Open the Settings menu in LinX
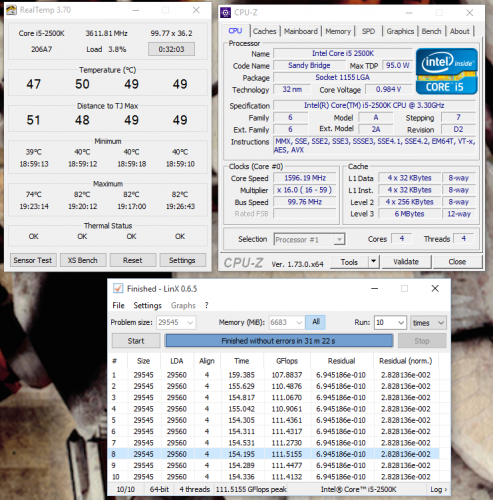This screenshot has height=500, width=493. (x=147, y=305)
